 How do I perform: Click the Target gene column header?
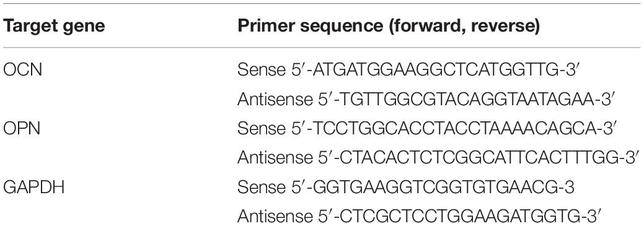pyautogui.click(x=54, y=26)
